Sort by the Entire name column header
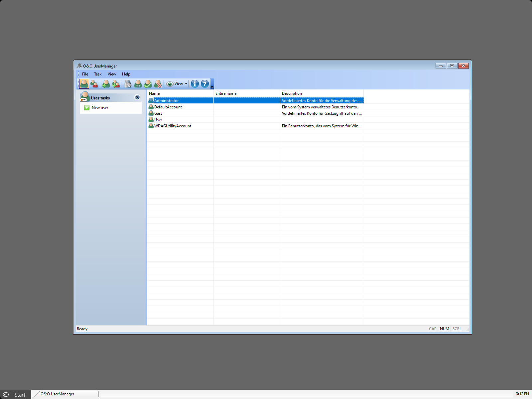The width and height of the screenshot is (532, 399). point(247,93)
